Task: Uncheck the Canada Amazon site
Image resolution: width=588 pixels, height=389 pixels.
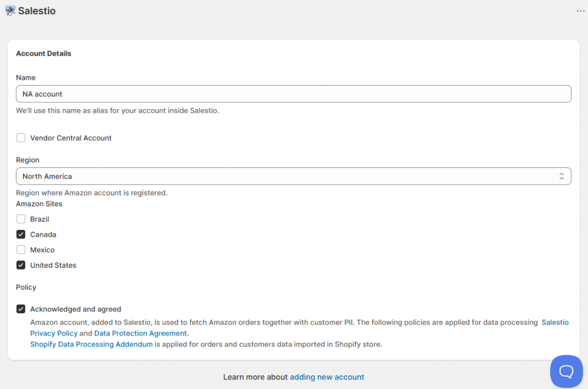Action: [x=21, y=234]
